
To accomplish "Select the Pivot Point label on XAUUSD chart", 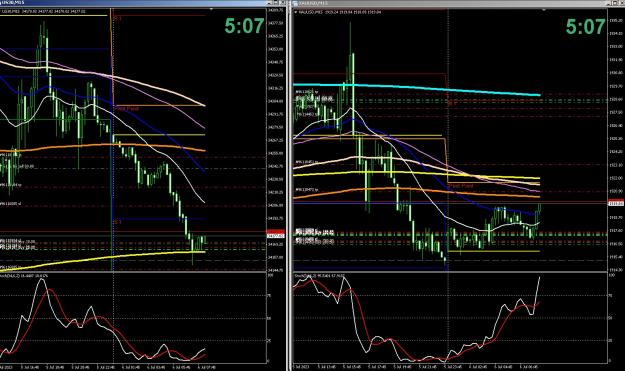I will [462, 186].
